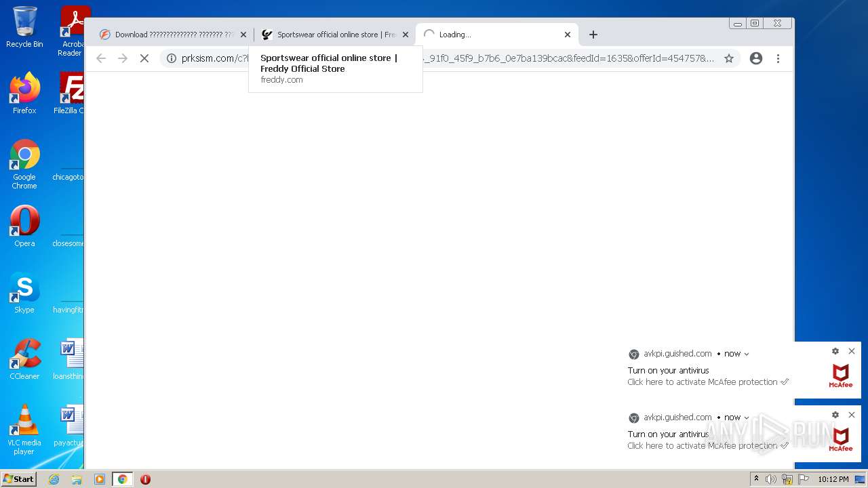Expand first avkpi.guished.com notification
Viewport: 868px width, 488px height.
(x=747, y=354)
